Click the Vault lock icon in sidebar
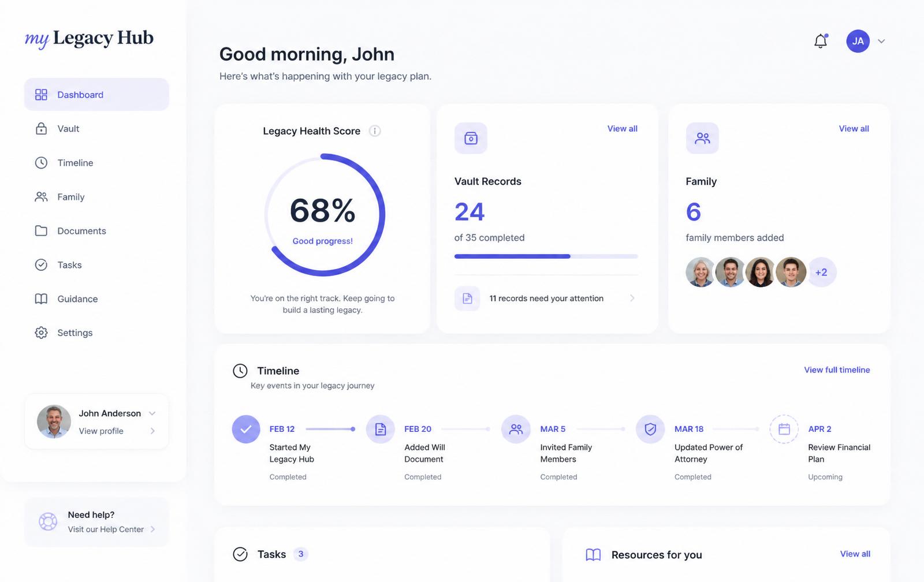Screen dimensions: 924x582 pyautogui.click(x=41, y=128)
